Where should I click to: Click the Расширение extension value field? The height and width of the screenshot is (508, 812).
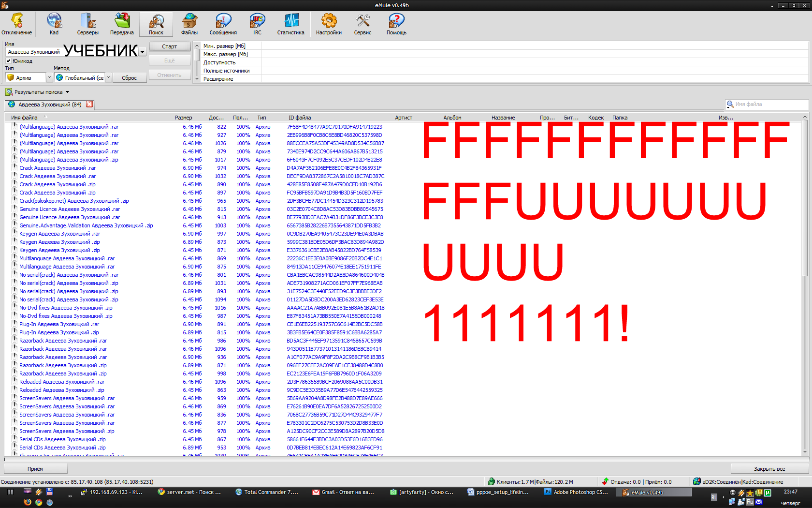(535, 79)
